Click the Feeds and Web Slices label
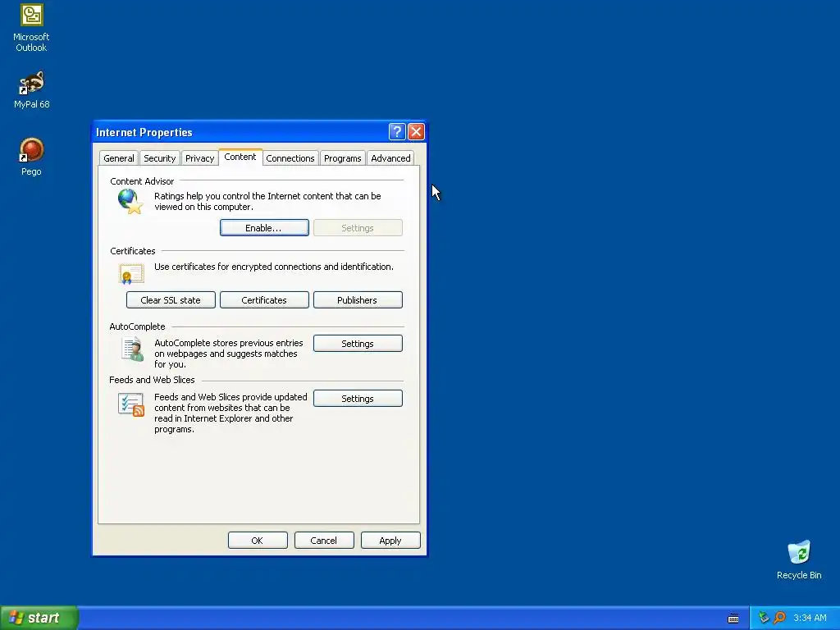This screenshot has width=840, height=630. coord(152,380)
